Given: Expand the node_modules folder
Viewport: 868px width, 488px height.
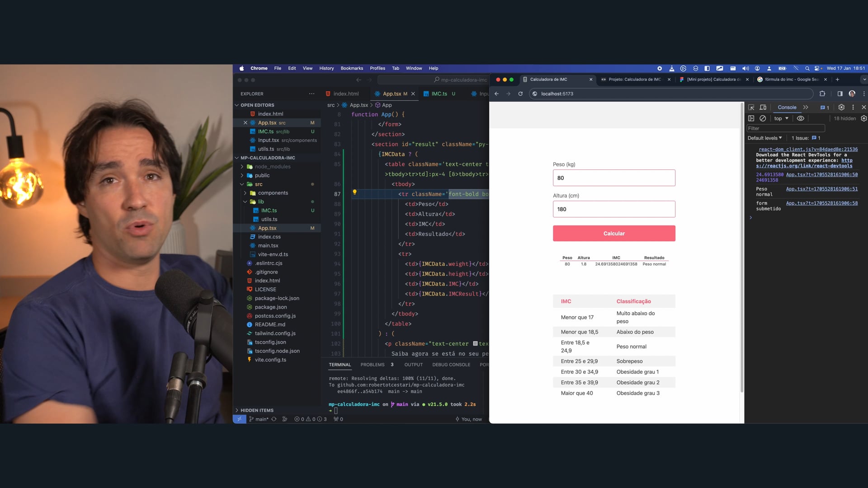Looking at the screenshot, I should pyautogui.click(x=272, y=167).
